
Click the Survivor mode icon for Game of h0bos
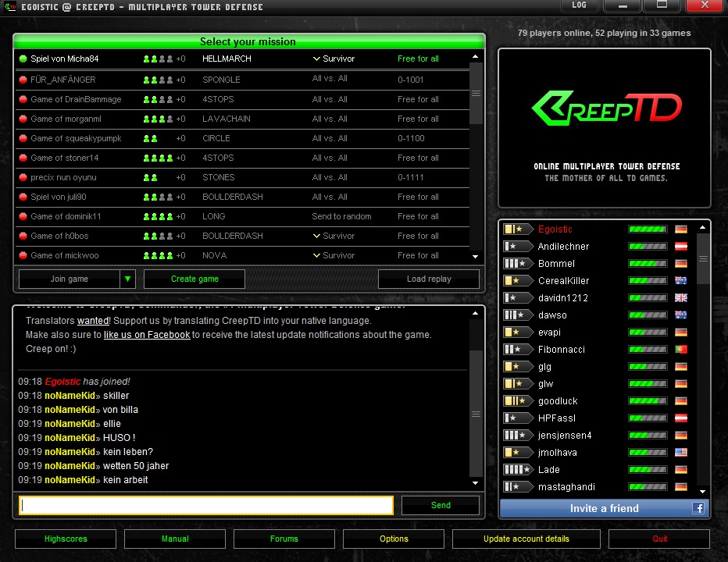(316, 236)
